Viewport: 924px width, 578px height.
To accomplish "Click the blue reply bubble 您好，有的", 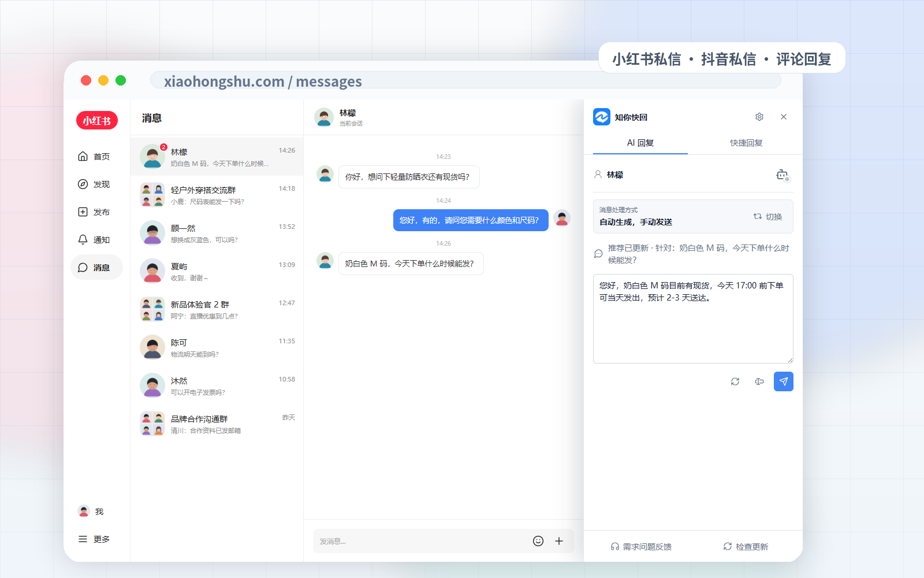I will pyautogui.click(x=471, y=220).
